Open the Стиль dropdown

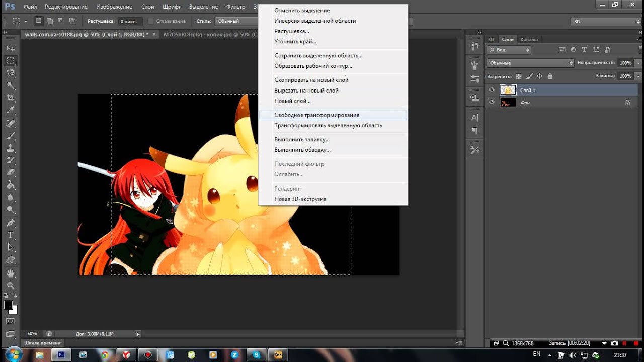236,21
